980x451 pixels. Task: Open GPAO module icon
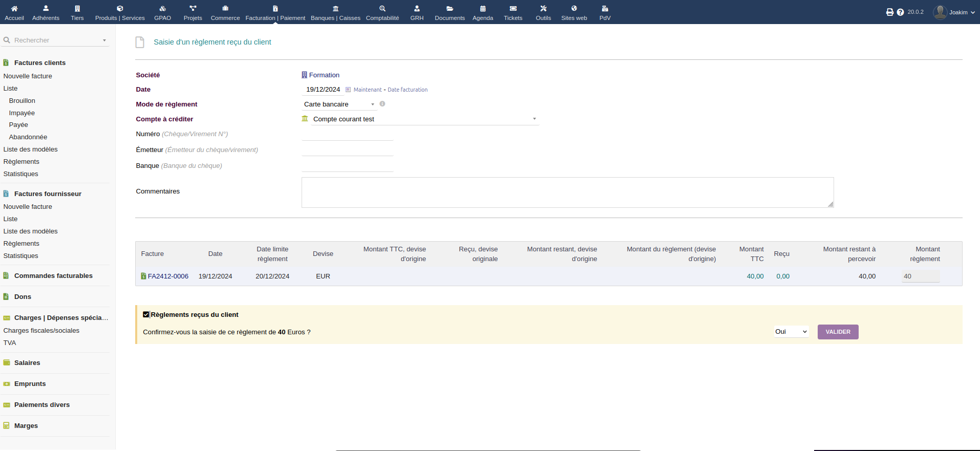tap(162, 8)
